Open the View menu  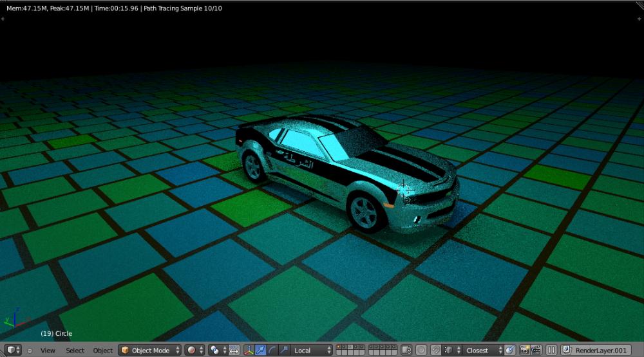(x=48, y=351)
